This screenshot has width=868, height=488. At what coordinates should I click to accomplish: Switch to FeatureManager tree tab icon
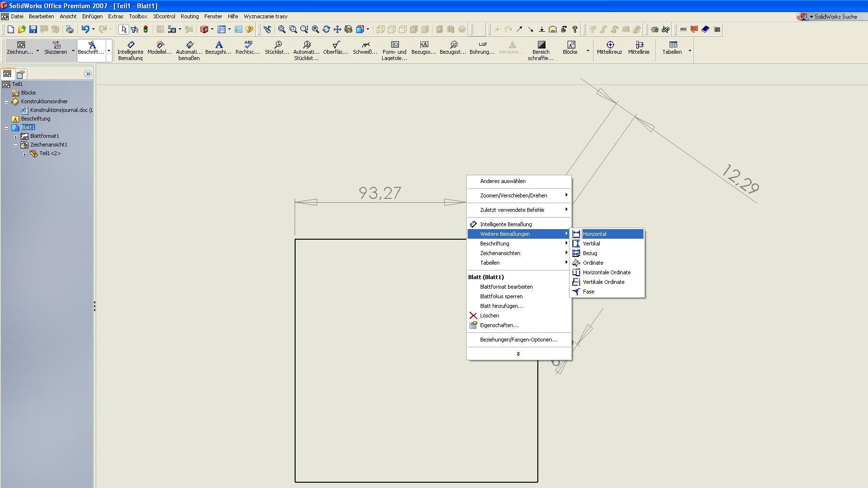pos(7,73)
